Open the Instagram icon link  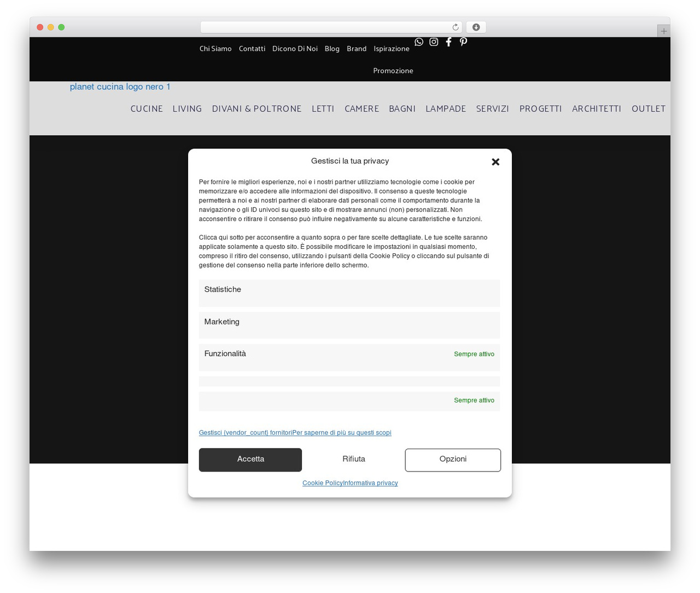tap(434, 42)
